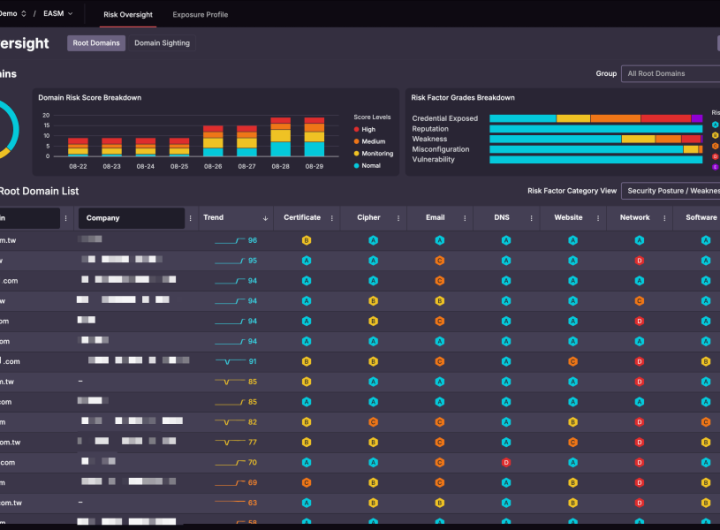Click Website grade C badge in score 77 row

[573, 442]
